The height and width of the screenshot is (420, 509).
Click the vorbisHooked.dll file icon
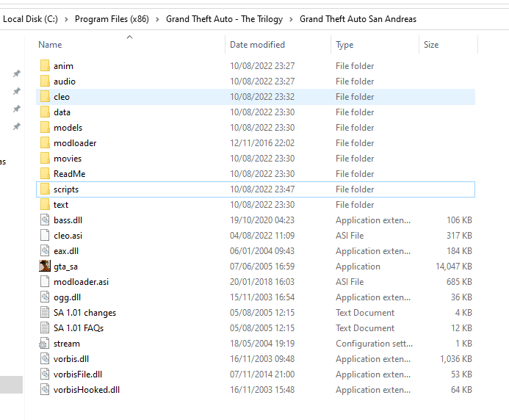pyautogui.click(x=45, y=389)
